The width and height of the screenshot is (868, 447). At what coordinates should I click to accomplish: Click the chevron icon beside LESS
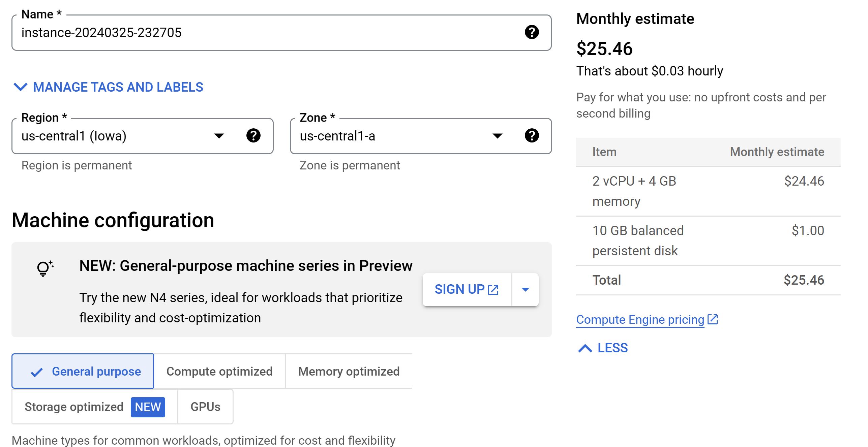pyautogui.click(x=585, y=348)
